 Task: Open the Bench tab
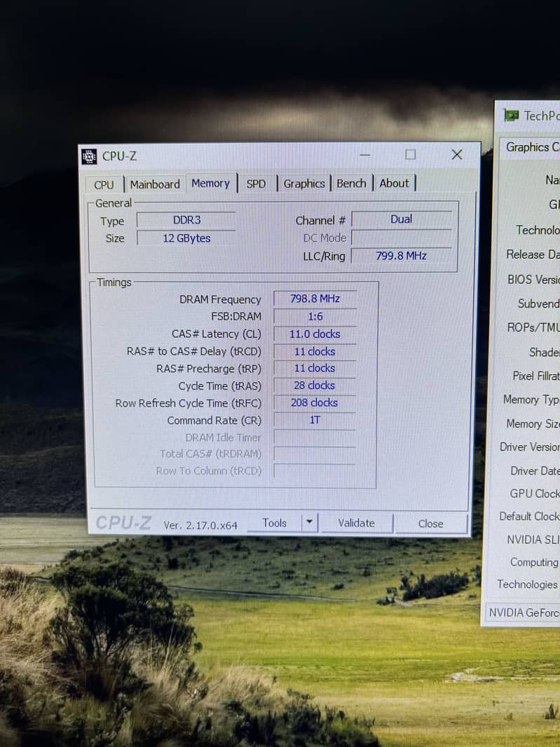[x=351, y=184]
